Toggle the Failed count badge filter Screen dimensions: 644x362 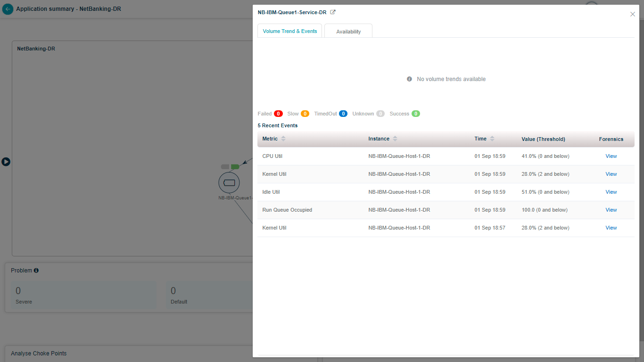tap(278, 114)
